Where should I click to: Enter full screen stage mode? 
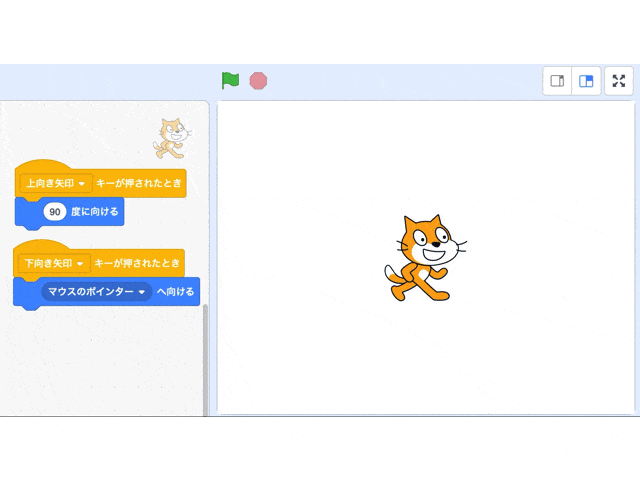coord(619,81)
